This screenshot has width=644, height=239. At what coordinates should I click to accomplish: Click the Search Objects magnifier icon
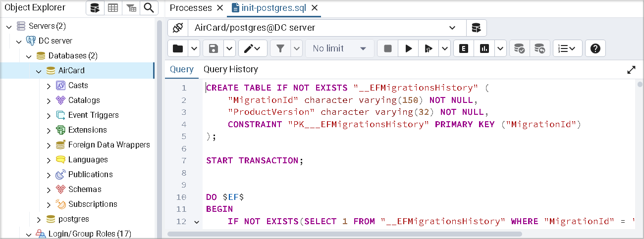click(x=148, y=8)
